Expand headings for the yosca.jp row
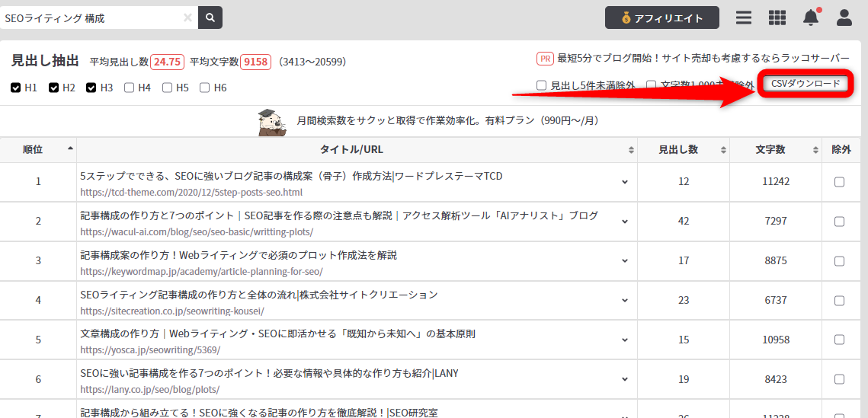This screenshot has height=418, width=868. click(625, 340)
